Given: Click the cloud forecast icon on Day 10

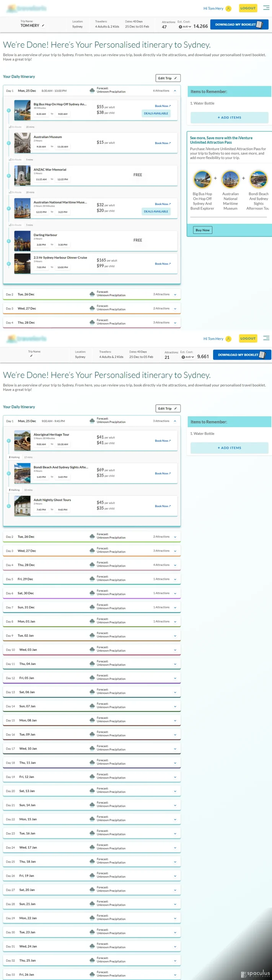Looking at the screenshot, I should click(92, 650).
